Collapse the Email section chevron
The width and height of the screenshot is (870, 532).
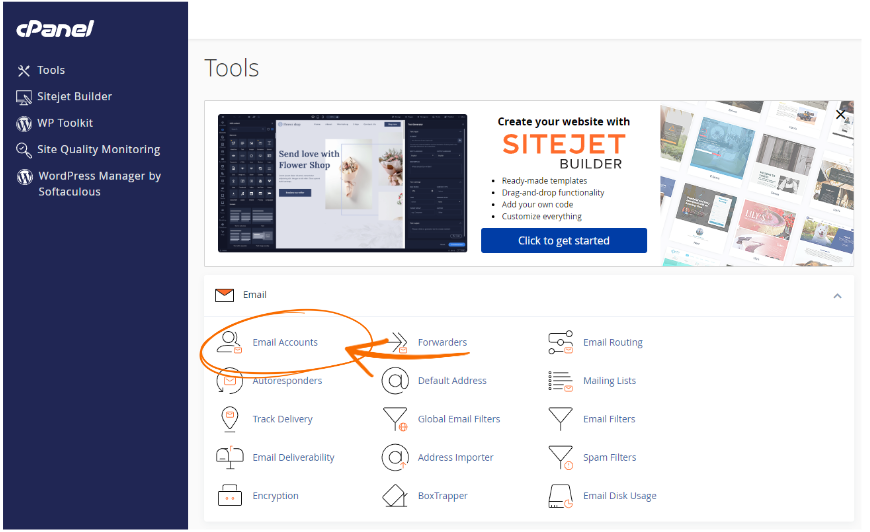pyautogui.click(x=837, y=296)
